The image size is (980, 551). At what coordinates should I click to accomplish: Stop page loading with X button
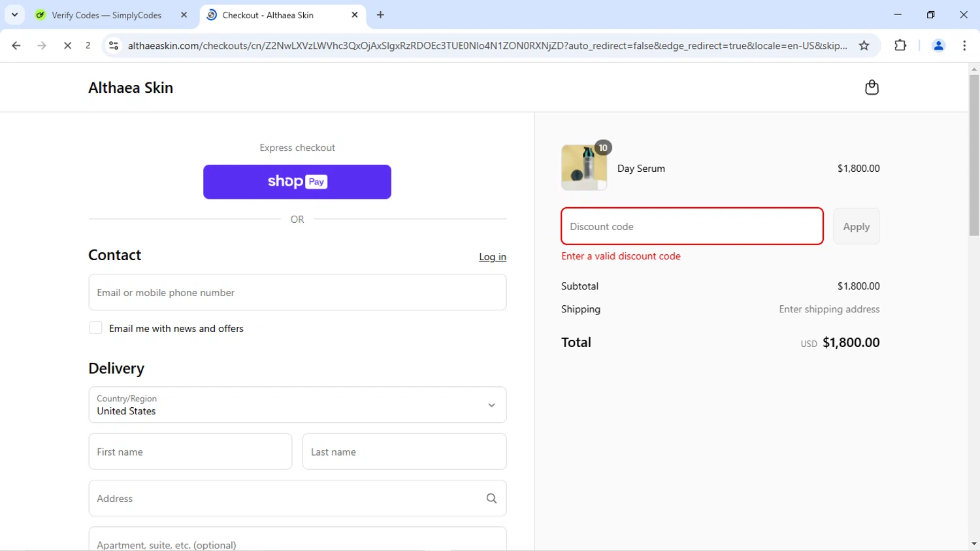(x=67, y=46)
